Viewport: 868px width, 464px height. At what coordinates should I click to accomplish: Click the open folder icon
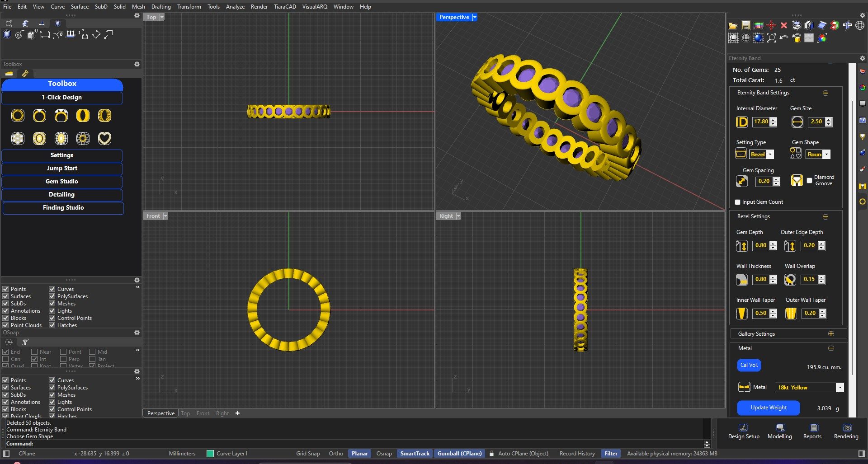tap(733, 26)
